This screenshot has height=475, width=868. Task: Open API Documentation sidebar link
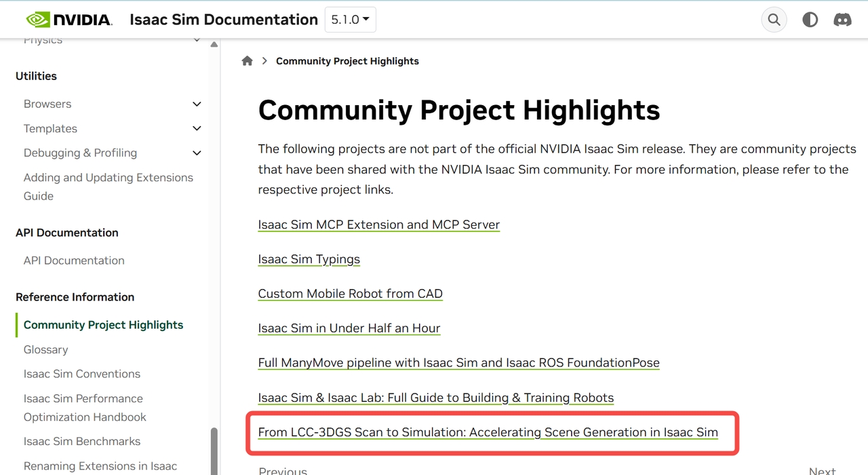(74, 261)
